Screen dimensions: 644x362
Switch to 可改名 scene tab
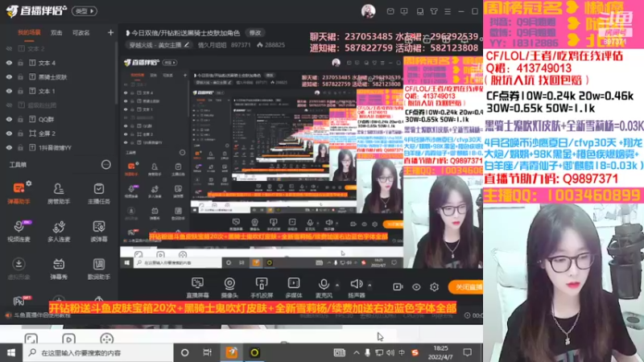tap(81, 32)
